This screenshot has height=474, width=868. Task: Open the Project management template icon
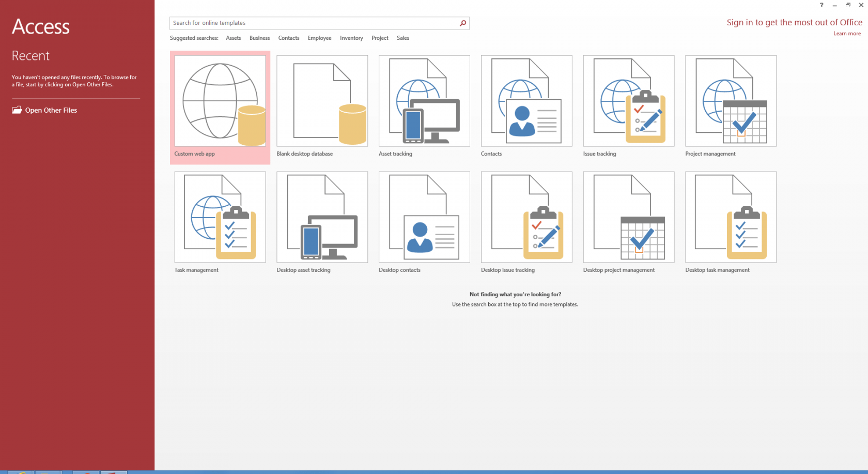coord(731,101)
